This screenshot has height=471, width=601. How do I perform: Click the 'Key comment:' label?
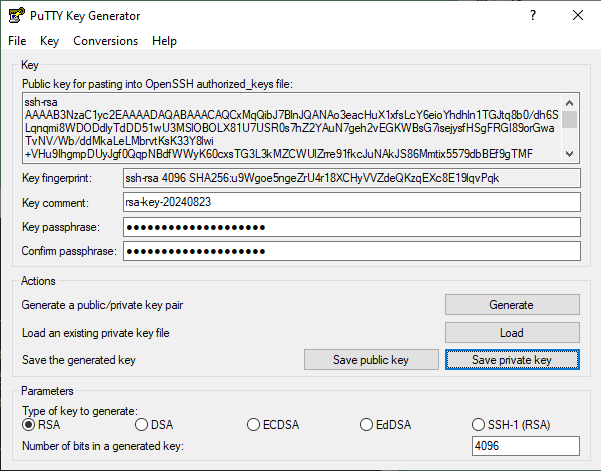tap(55, 203)
